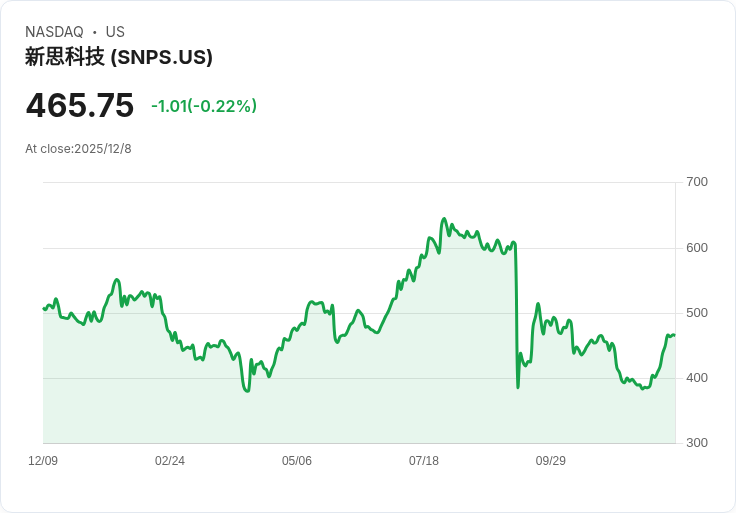The image size is (736, 513).
Task: Select the 02/24 date on the x-axis
Action: (x=170, y=461)
